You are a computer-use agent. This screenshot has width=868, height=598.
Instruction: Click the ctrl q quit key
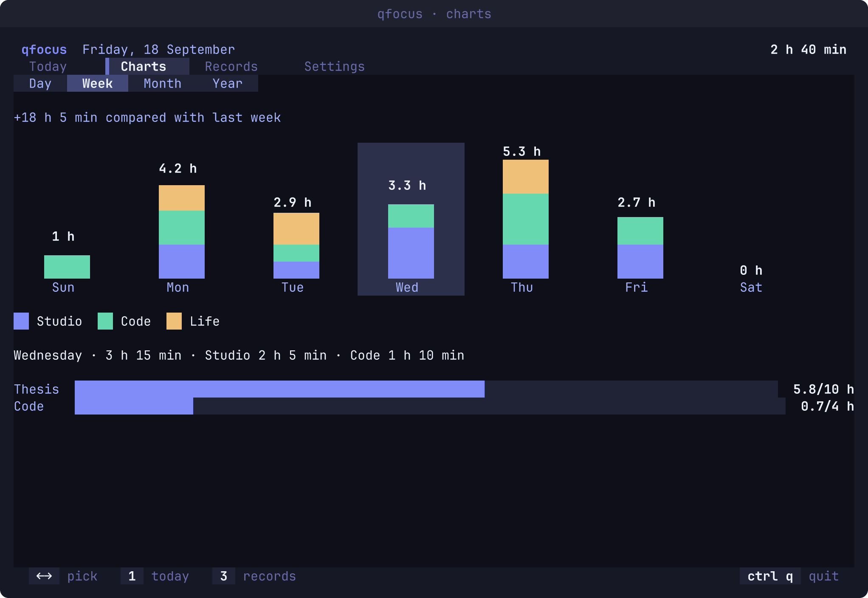click(770, 576)
